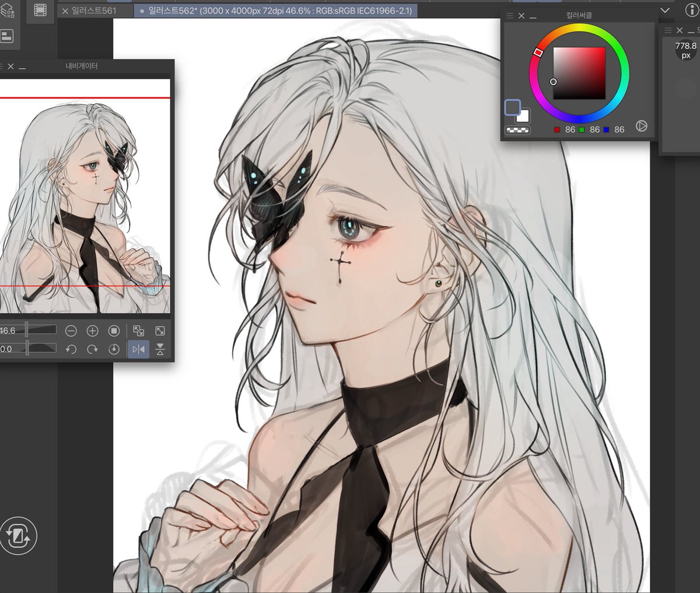The image size is (700, 593).
Task: Rotate canvas left in Navigator
Action: [x=71, y=349]
